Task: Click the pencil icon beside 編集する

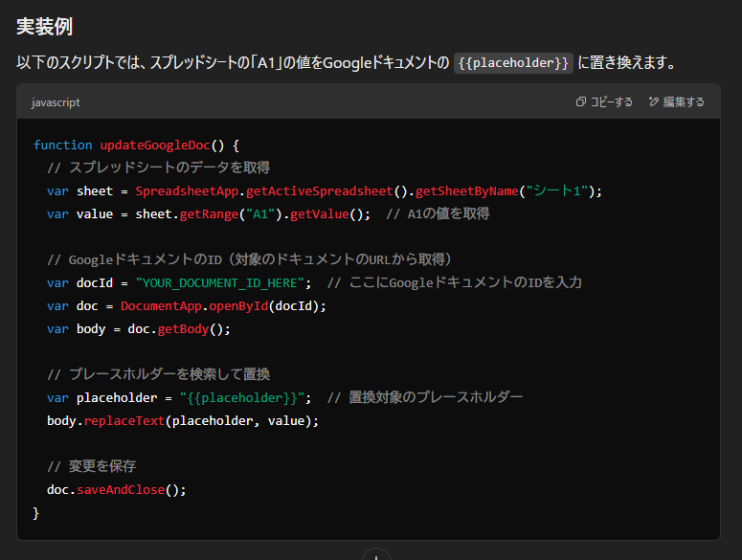Action: [654, 101]
